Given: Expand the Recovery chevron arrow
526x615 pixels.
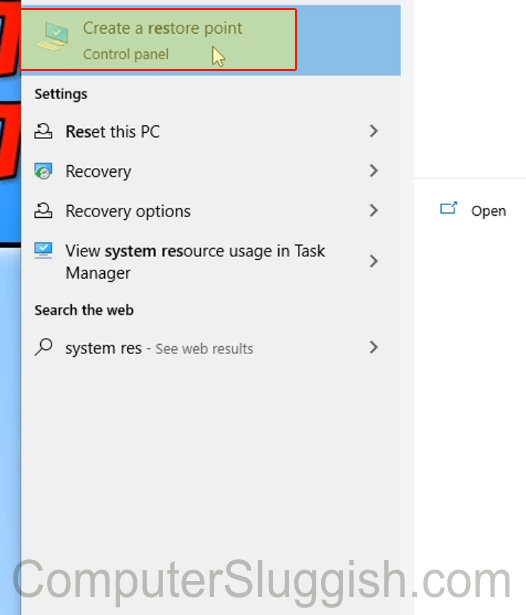Looking at the screenshot, I should [374, 171].
